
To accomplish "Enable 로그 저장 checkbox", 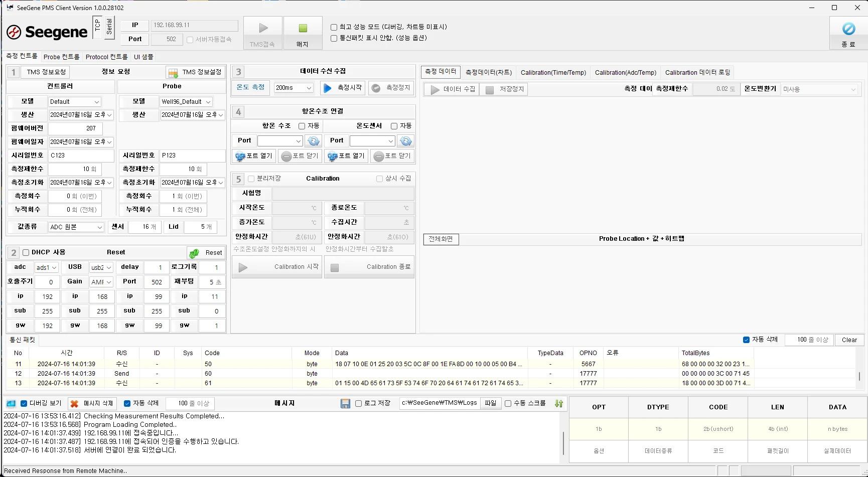I will pos(358,403).
